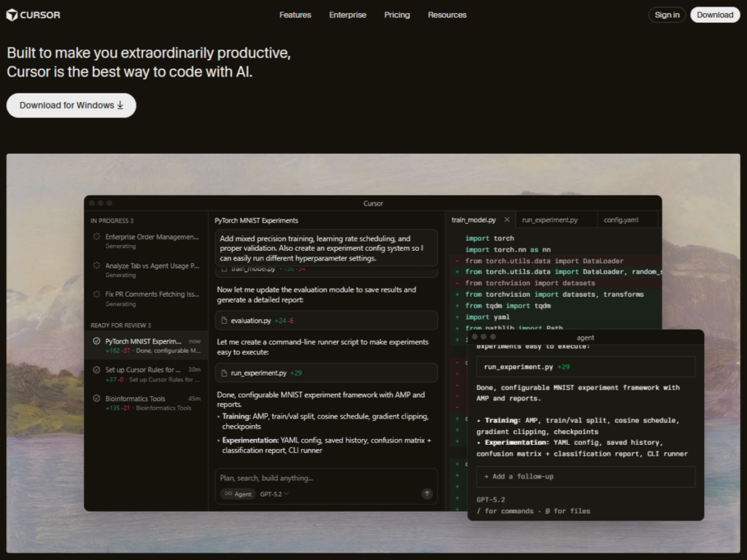Close the train_model.py tab with its X
747x560 pixels.
507,219
